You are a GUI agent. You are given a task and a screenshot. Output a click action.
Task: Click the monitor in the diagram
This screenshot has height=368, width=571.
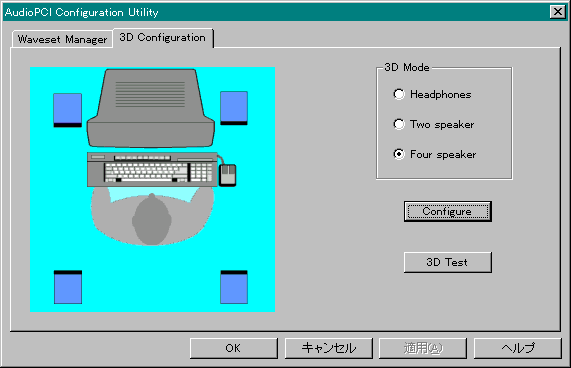(150, 108)
